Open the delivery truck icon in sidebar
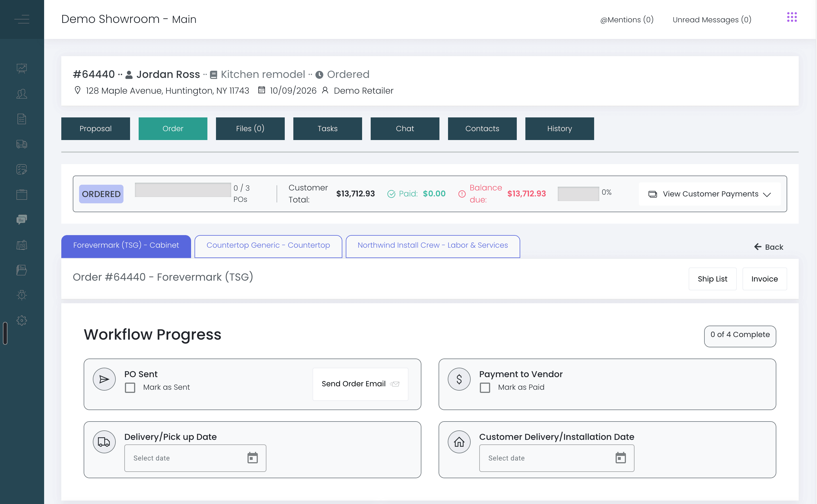 click(x=22, y=144)
